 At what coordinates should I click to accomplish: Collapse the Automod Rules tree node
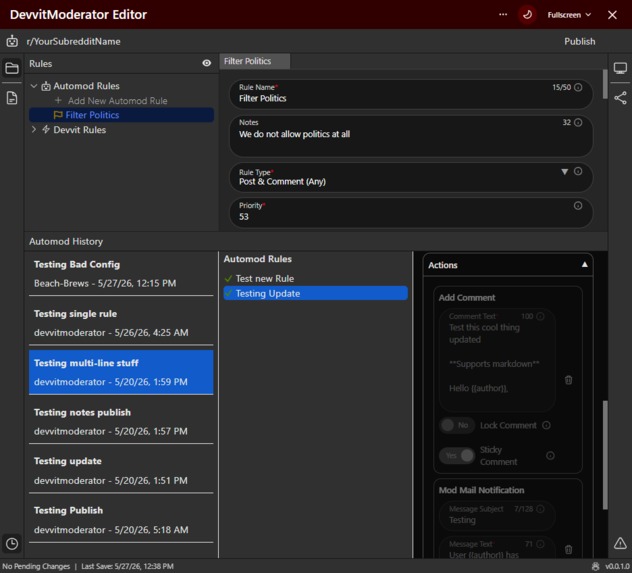34,86
